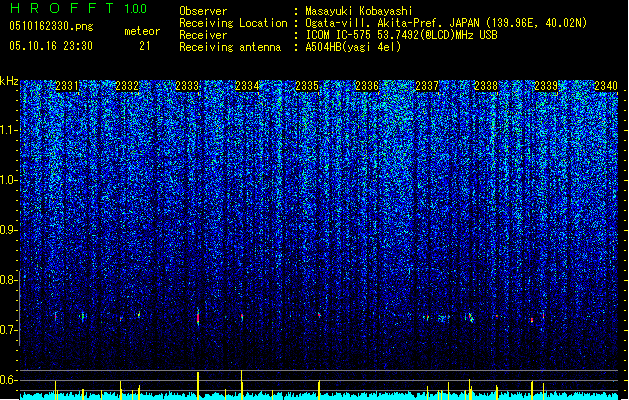Click the 0.9 frequency axis label
The height and width of the screenshot is (400, 629).
(x=8, y=230)
